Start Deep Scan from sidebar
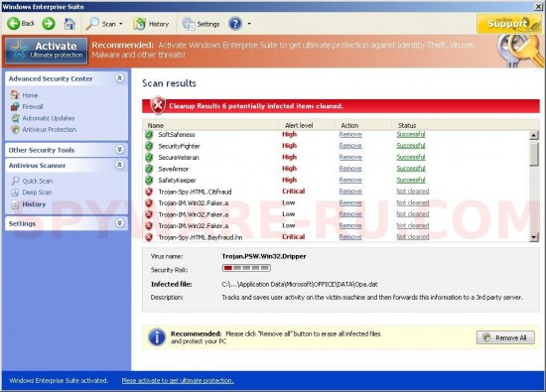 [x=37, y=193]
